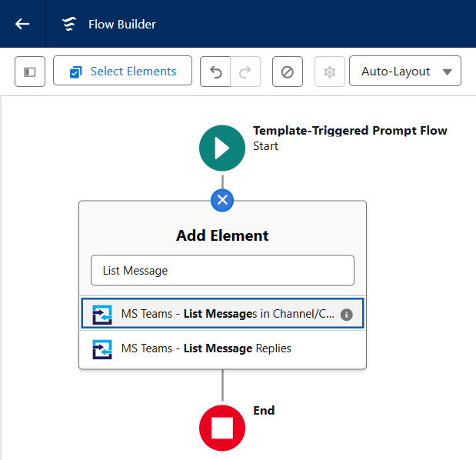Viewport: 476px width, 460px height.
Task: Click the redo arrow button
Action: (x=245, y=72)
